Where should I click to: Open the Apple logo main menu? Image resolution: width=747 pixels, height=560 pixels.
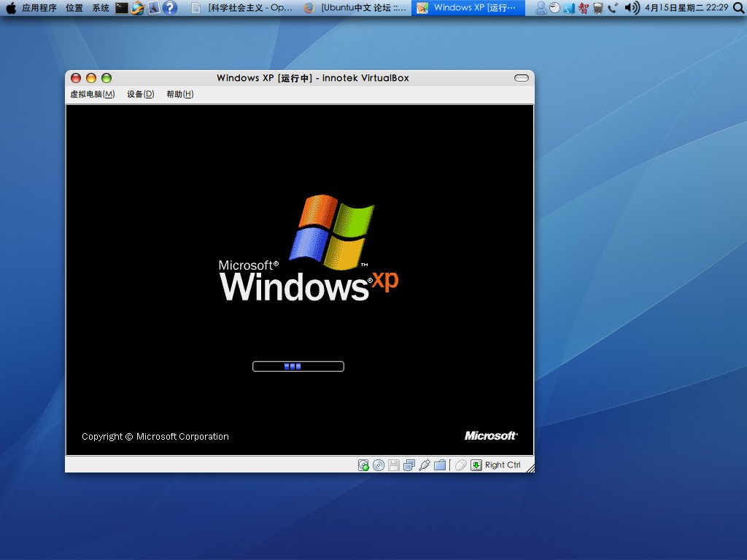(11, 8)
